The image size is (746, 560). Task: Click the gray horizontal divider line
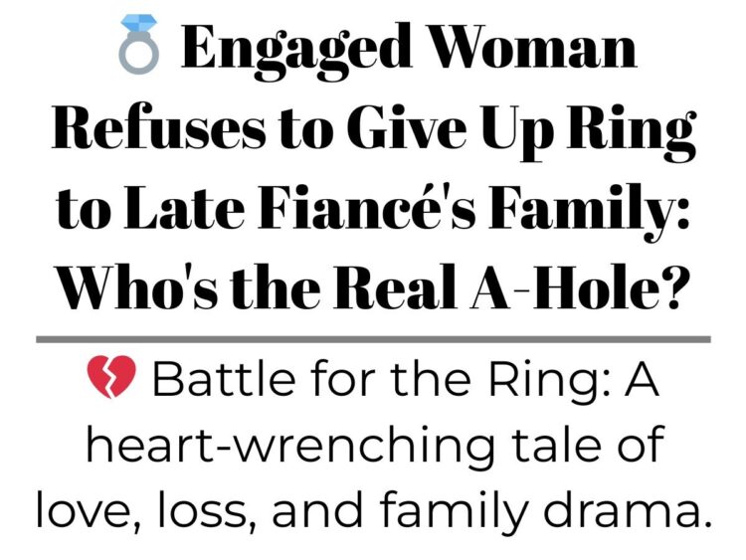click(373, 339)
